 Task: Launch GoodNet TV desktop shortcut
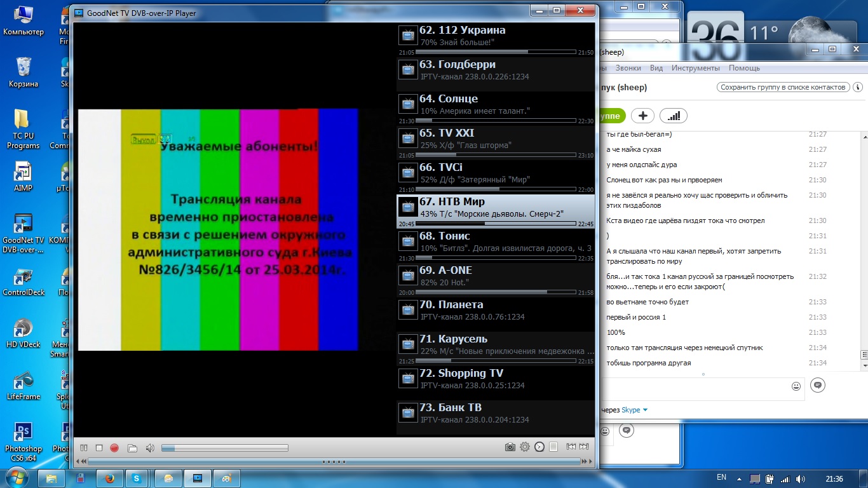(24, 234)
